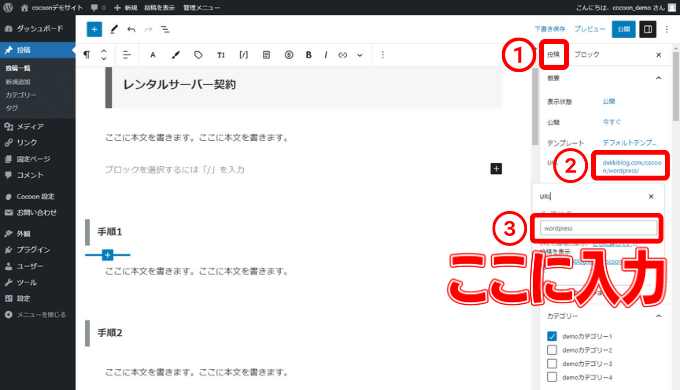Open カテゴリー submenu in left sidebar
The width and height of the screenshot is (680, 390).
(x=20, y=95)
